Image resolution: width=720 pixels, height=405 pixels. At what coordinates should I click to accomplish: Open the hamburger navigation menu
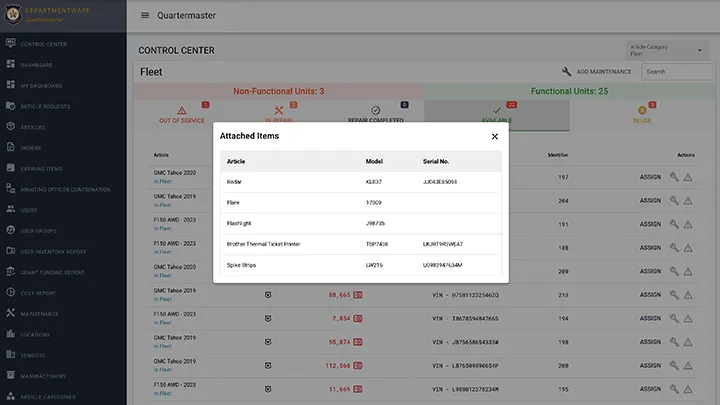(145, 15)
